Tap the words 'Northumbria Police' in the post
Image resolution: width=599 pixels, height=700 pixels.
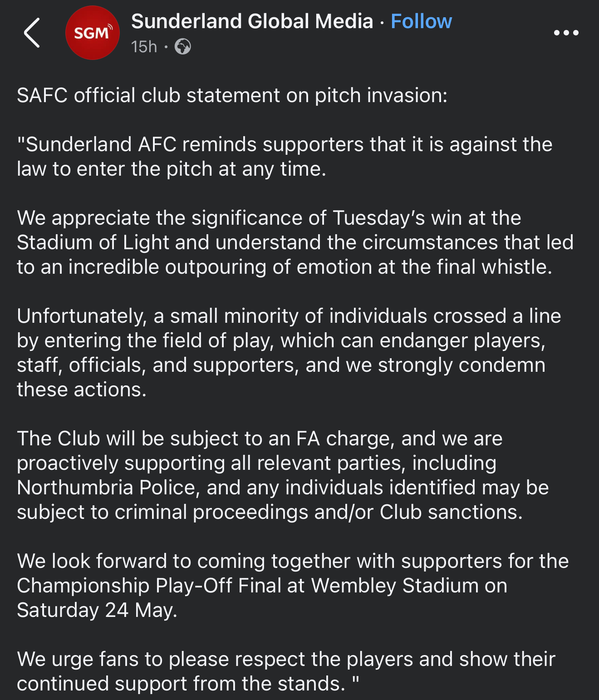pos(106,488)
